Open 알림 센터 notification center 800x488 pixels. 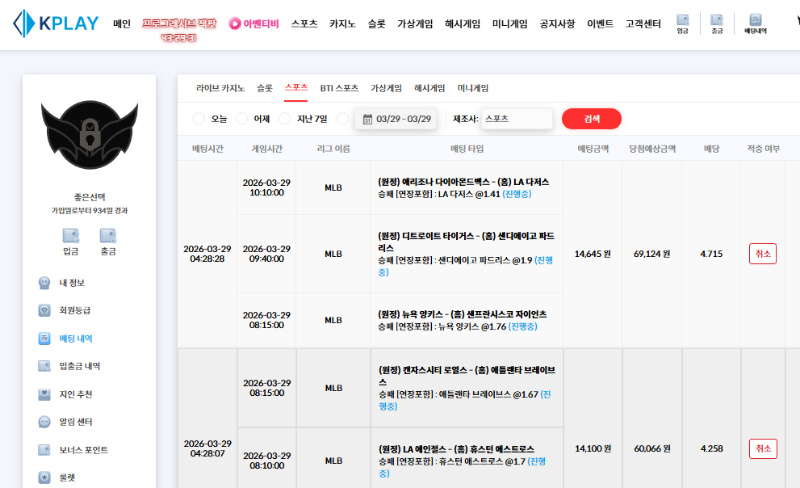[79, 422]
